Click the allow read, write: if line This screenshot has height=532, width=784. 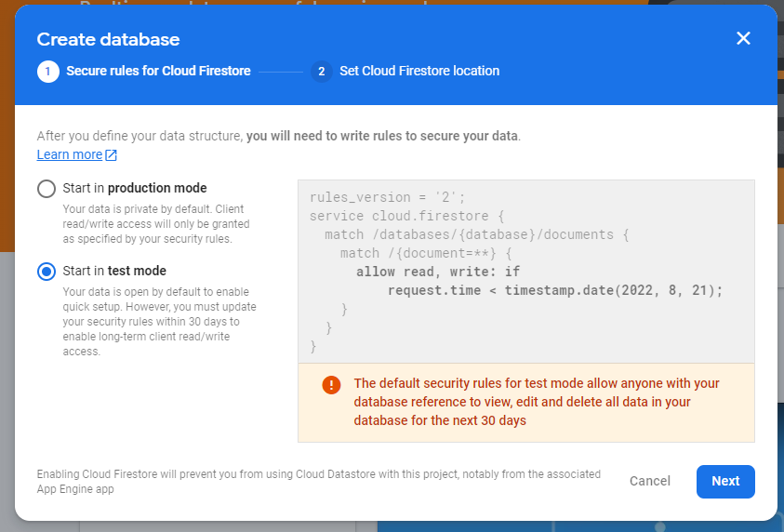(438, 272)
